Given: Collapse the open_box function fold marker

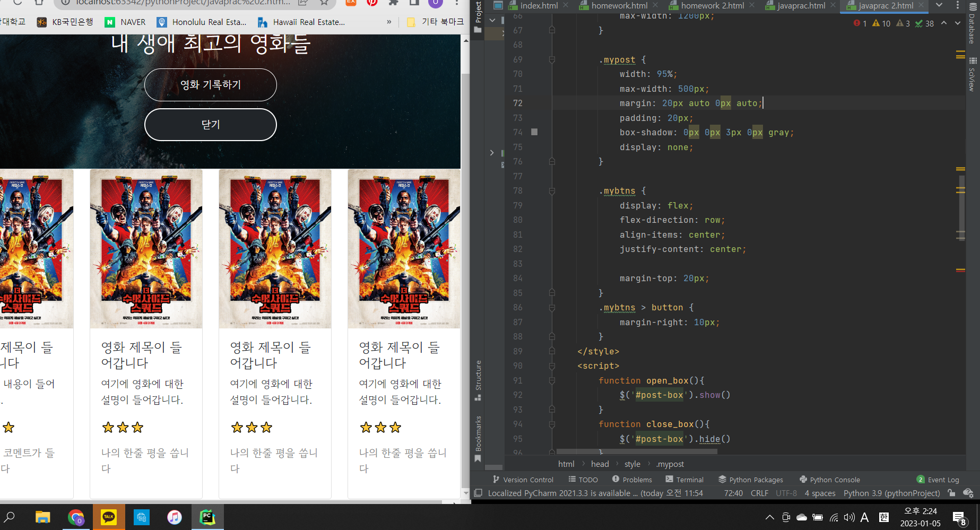Looking at the screenshot, I should point(552,380).
